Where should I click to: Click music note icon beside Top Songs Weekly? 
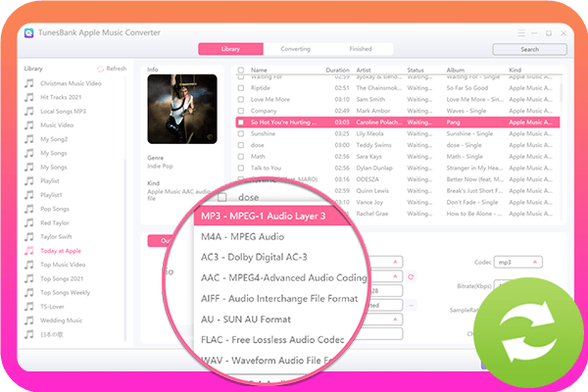(28, 293)
